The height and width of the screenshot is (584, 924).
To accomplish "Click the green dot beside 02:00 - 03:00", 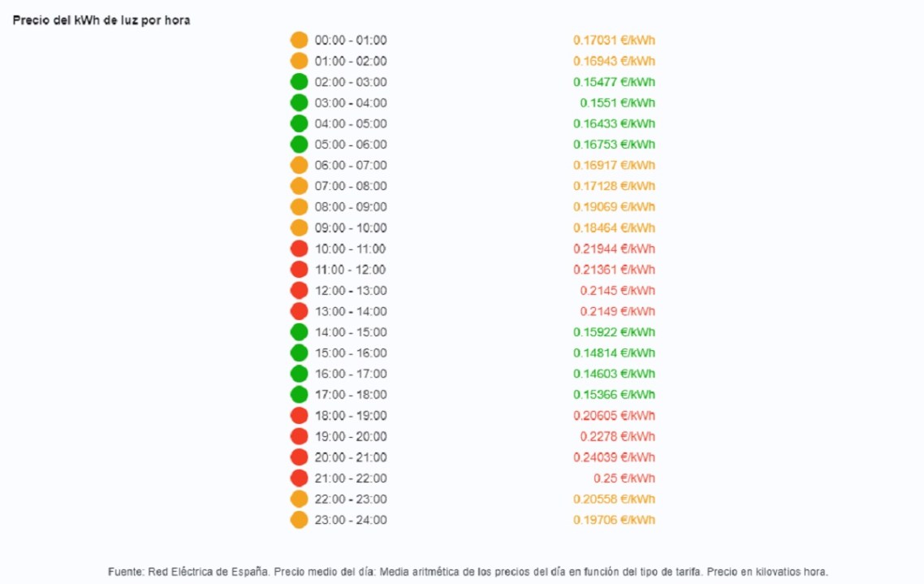I will [299, 82].
